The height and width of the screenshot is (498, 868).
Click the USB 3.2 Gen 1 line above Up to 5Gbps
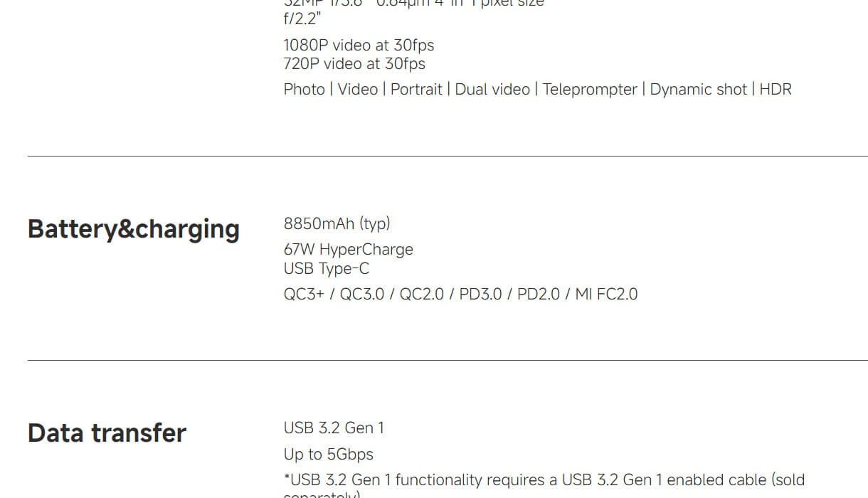(x=334, y=428)
